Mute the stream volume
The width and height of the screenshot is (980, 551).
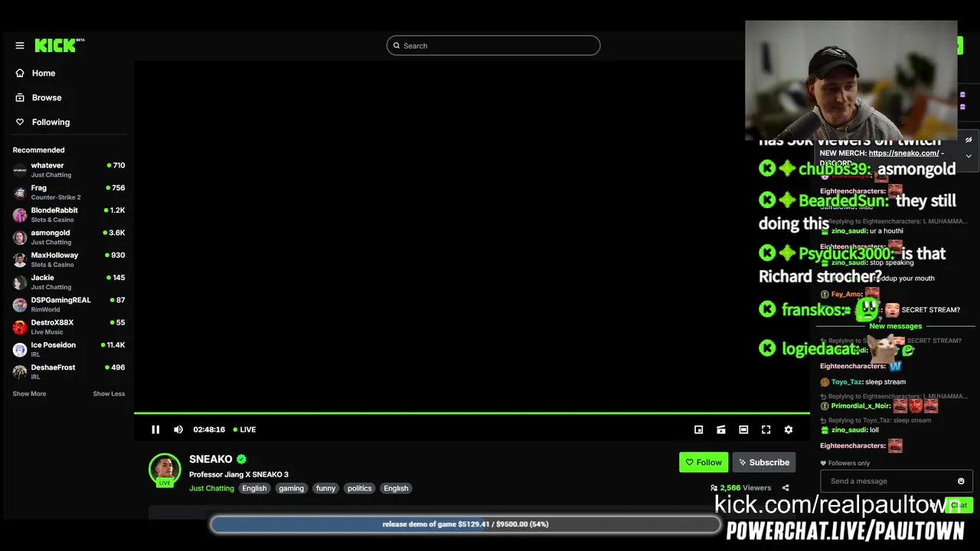point(178,430)
